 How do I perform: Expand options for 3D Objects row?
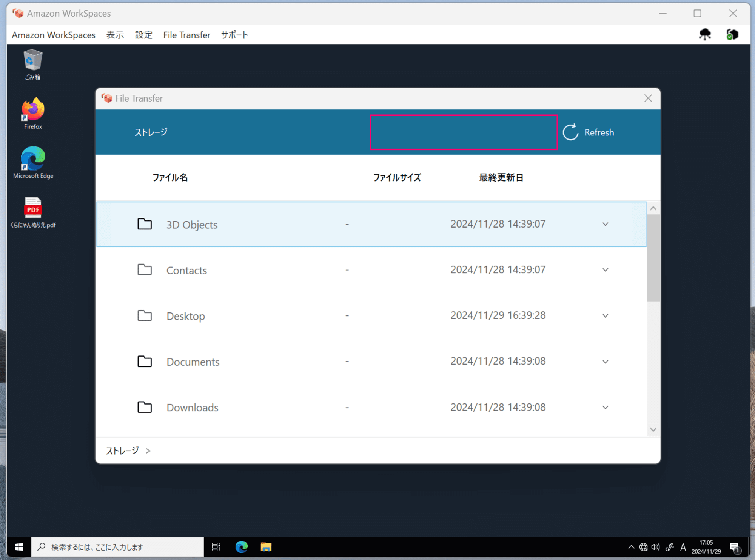pos(605,224)
